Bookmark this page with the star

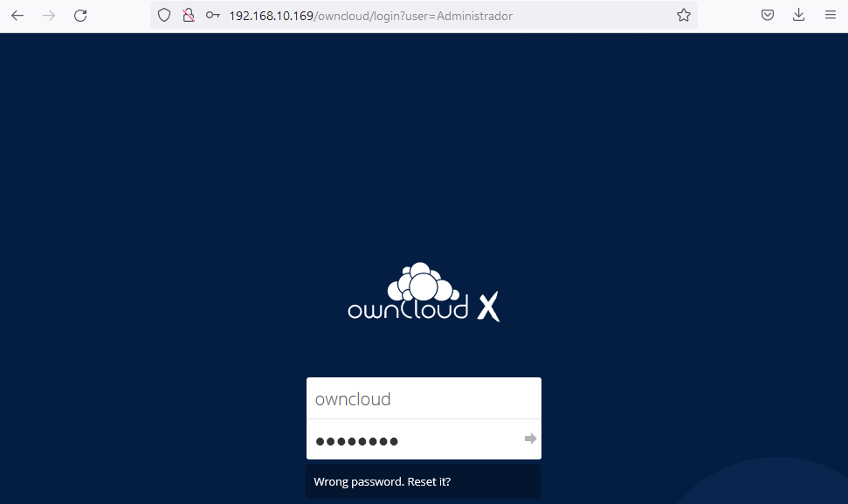683,16
